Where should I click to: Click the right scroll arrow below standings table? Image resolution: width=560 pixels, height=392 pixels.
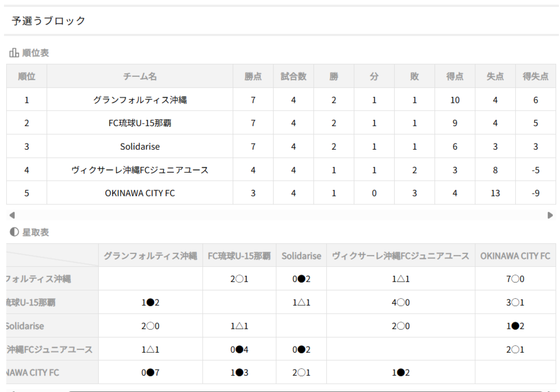point(550,215)
